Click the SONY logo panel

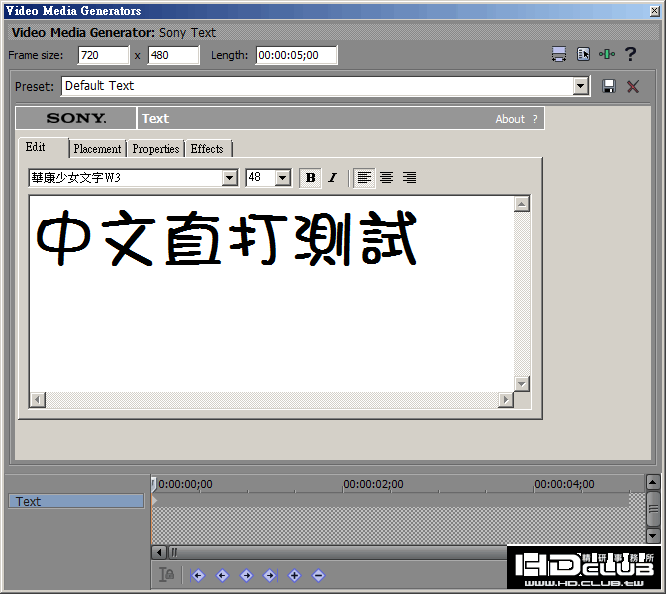pos(76,118)
